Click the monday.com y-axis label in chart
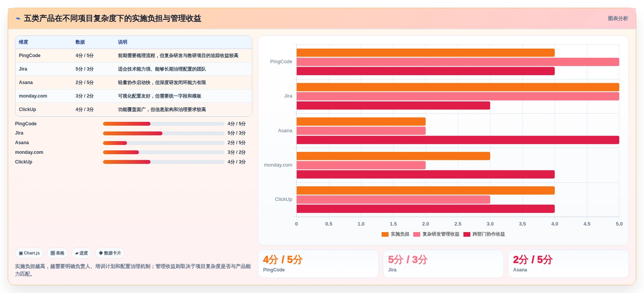 [278, 165]
